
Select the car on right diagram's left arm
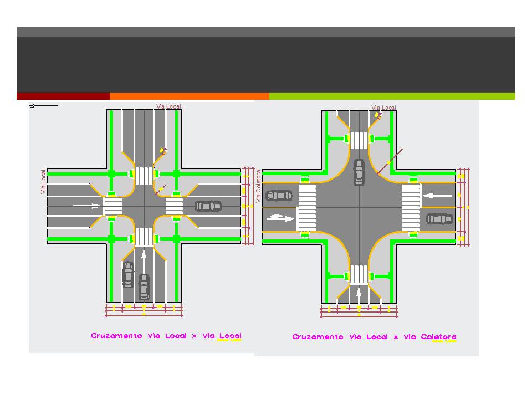(x=279, y=196)
